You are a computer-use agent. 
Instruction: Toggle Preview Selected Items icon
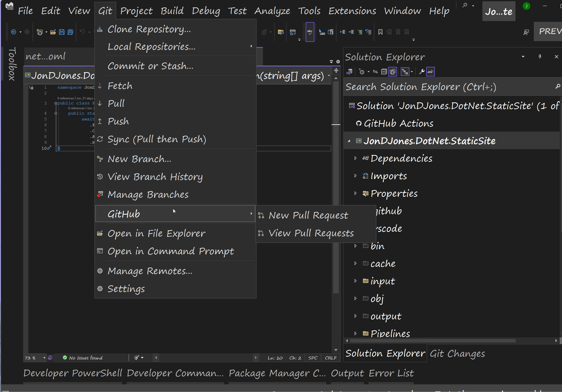tap(431, 72)
